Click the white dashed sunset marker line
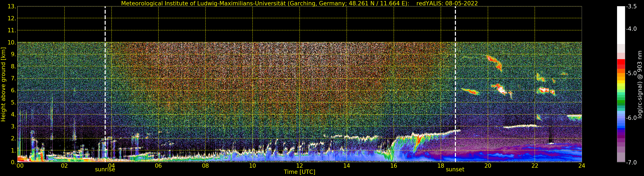The width and height of the screenshot is (644, 176). click(x=455, y=84)
